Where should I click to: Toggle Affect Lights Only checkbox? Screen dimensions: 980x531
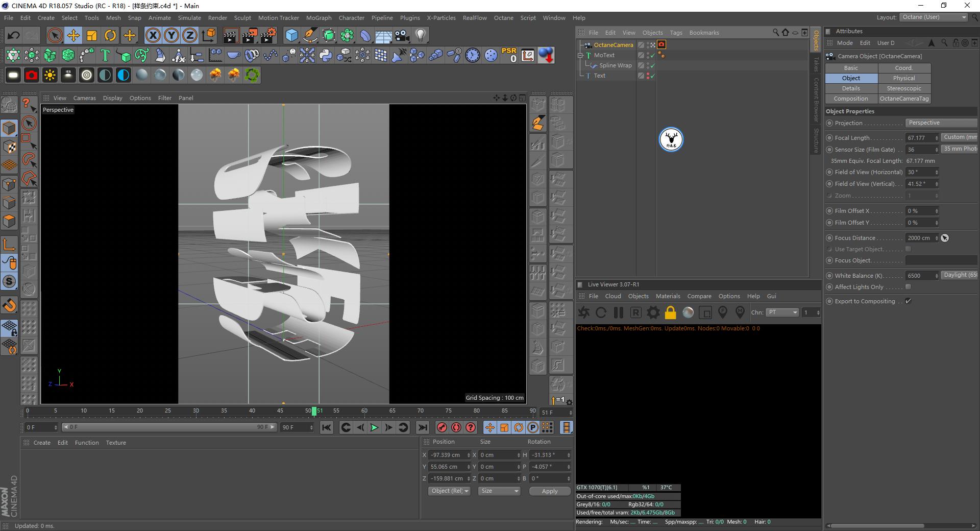[x=908, y=287]
